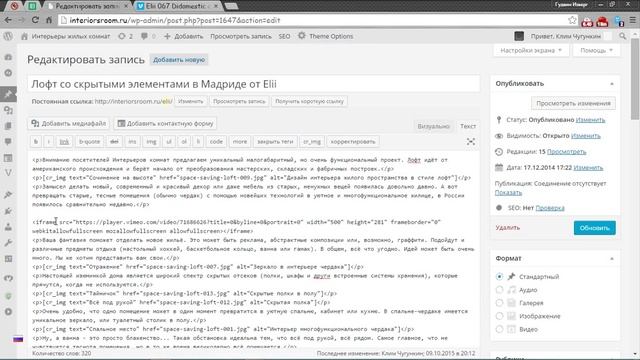Open the Appearance brush sidebar icon
Screen dimensions: 640x360
pyautogui.click(x=8, y=195)
